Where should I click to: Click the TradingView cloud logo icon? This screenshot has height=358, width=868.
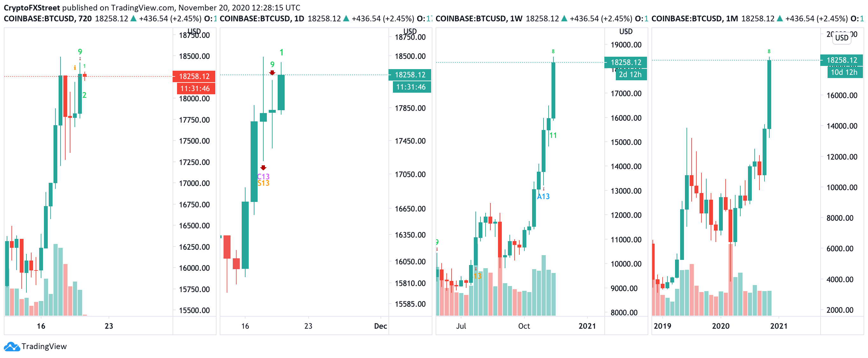click(x=12, y=346)
